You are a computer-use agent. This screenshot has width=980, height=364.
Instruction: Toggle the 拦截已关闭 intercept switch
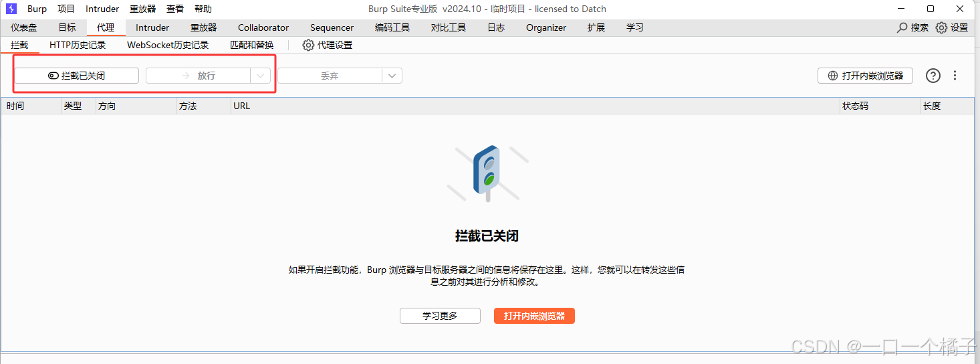click(77, 76)
